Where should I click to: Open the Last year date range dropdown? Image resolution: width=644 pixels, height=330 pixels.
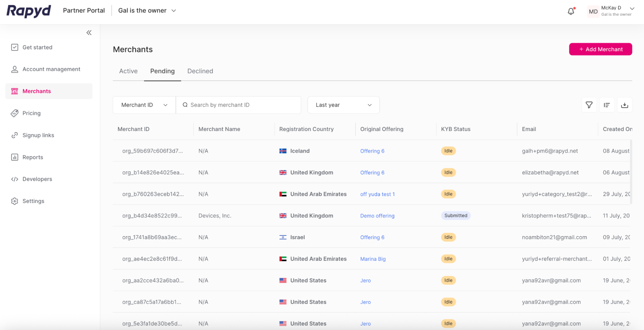343,105
